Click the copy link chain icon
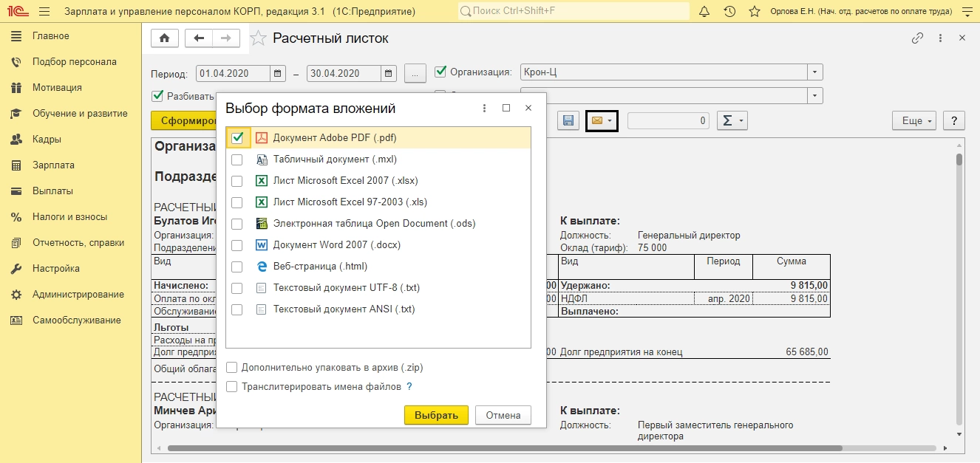 (x=918, y=38)
